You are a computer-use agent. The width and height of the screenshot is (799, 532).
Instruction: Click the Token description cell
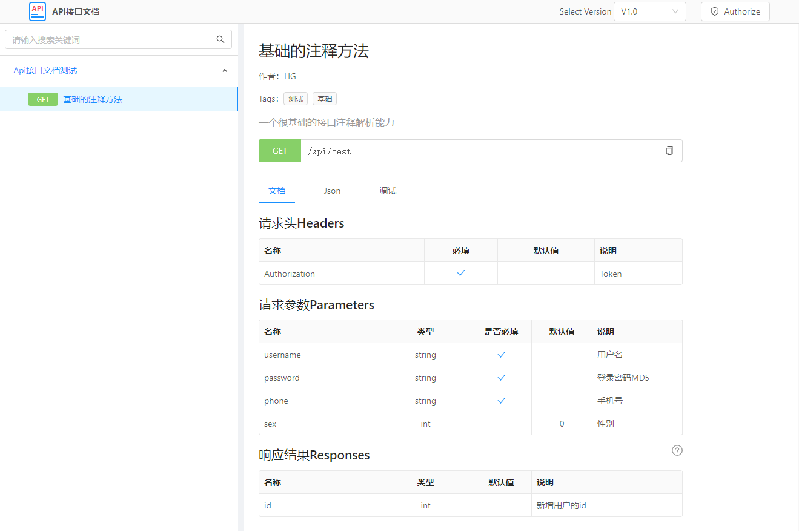point(638,274)
